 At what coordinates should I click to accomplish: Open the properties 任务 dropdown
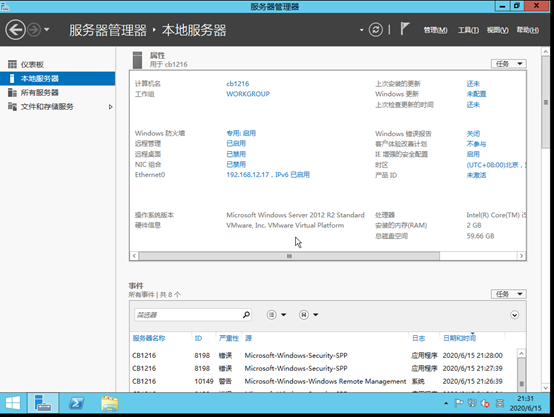click(508, 64)
